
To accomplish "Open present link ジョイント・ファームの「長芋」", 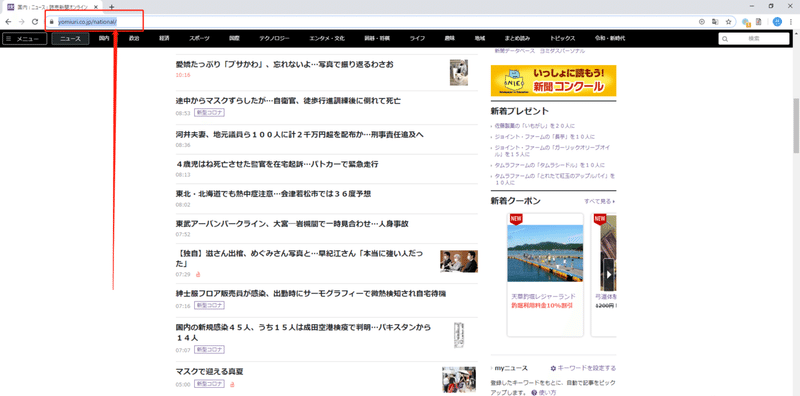I will point(544,137).
